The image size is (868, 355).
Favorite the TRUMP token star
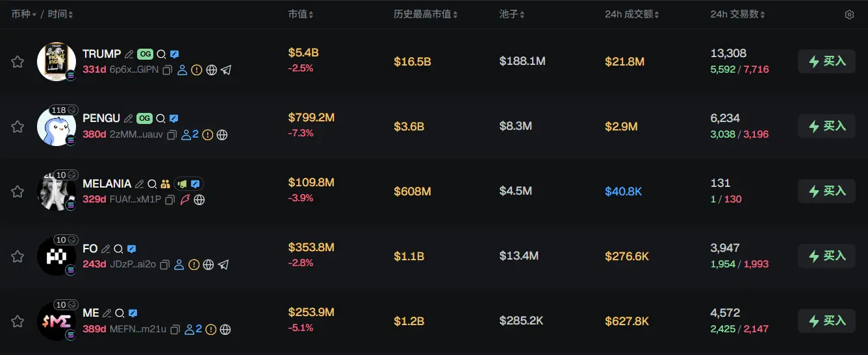tap(18, 62)
